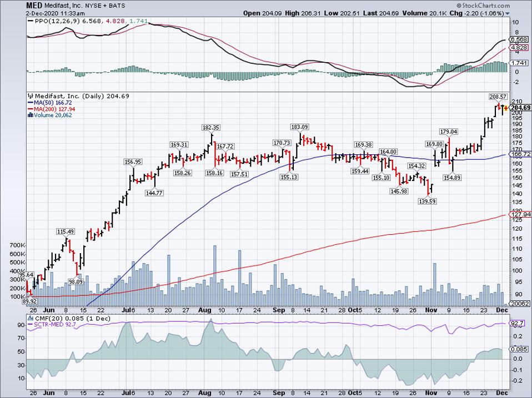Click the 20062 volume tag on the right axis

(x=520, y=304)
